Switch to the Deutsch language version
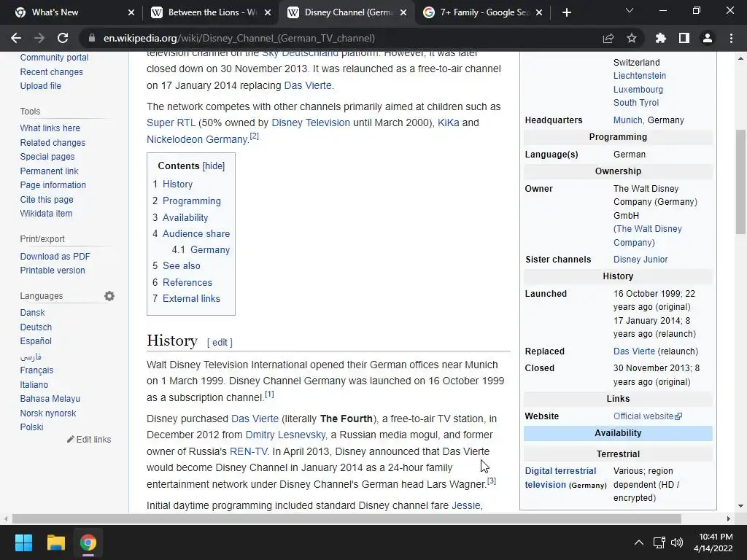The image size is (747, 560). (36, 327)
